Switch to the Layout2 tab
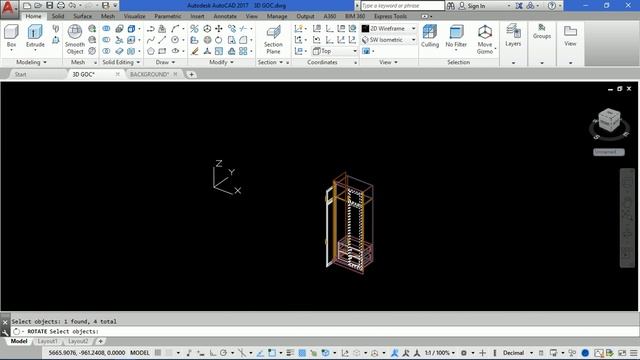This screenshot has width=640, height=360. pos(78,341)
